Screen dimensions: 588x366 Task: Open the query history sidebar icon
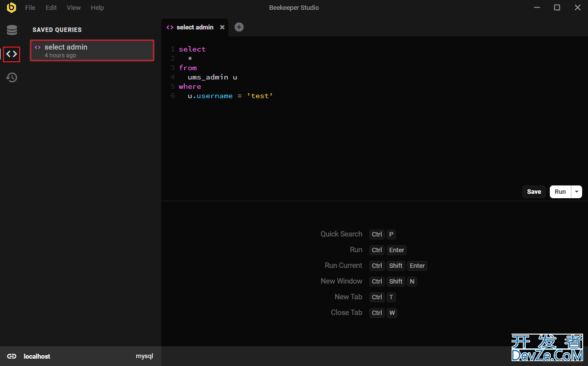point(12,78)
